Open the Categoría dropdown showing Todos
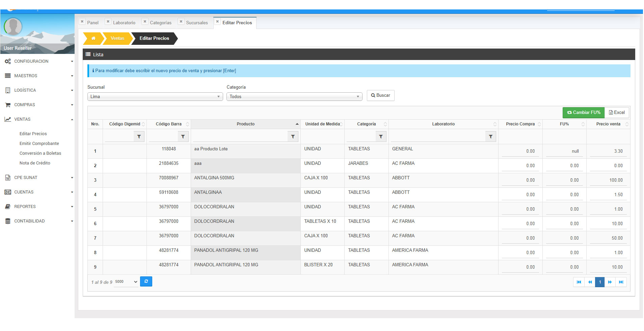 [x=294, y=97]
